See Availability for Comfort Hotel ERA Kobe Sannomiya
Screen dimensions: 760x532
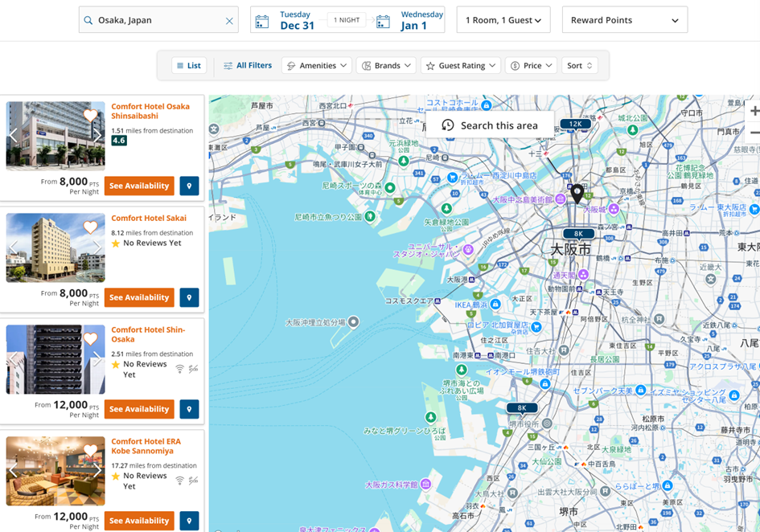click(x=139, y=521)
